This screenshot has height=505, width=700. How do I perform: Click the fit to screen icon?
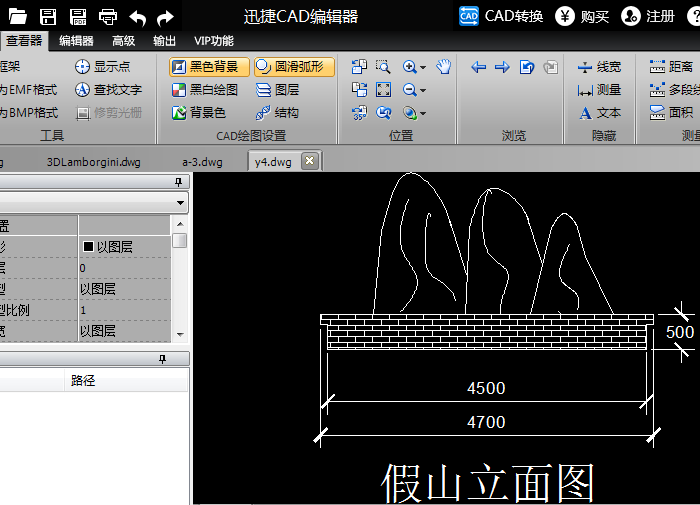point(383,90)
